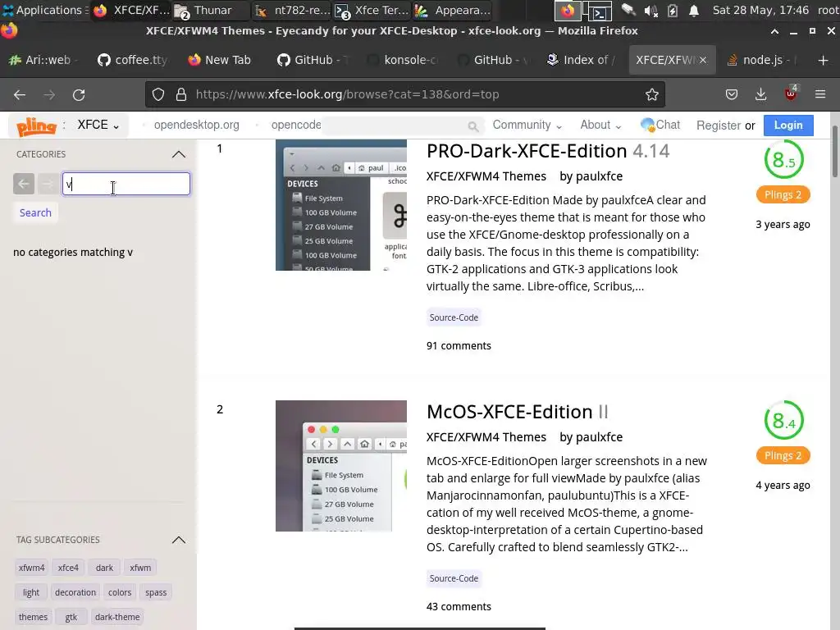
Task: Close the XFCE/XFWM tab with its X
Action: 703,60
